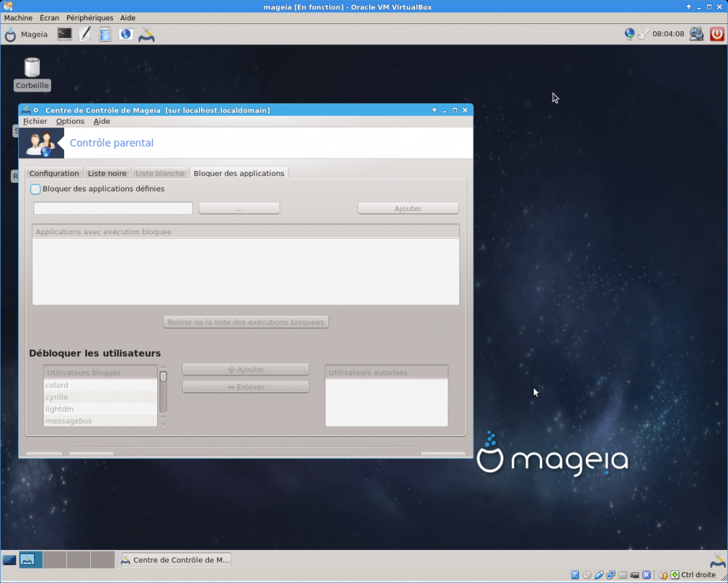Image resolution: width=728 pixels, height=583 pixels.
Task: Click the VirtualBox shared folders status icon
Action: [x=623, y=575]
